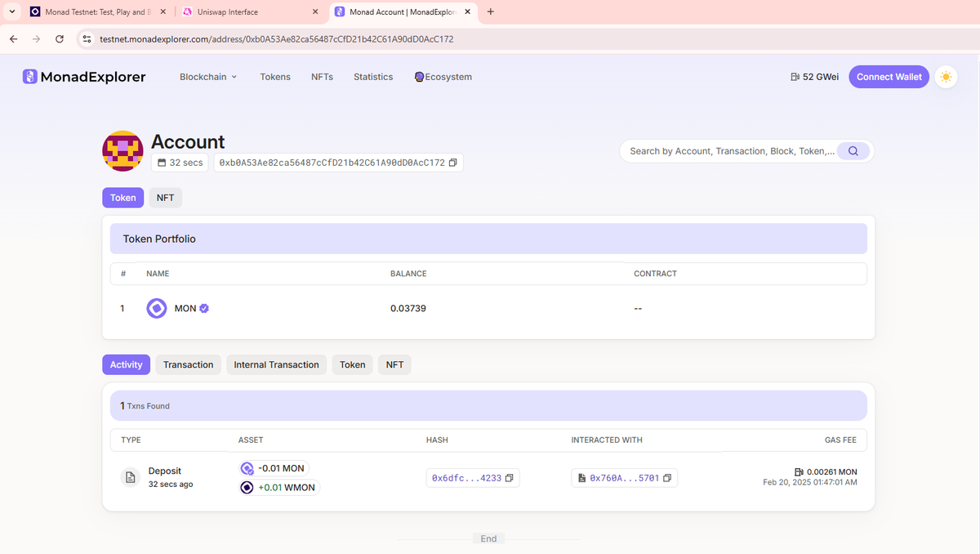Click the Ecosystem icon in navigation

pyautogui.click(x=419, y=77)
